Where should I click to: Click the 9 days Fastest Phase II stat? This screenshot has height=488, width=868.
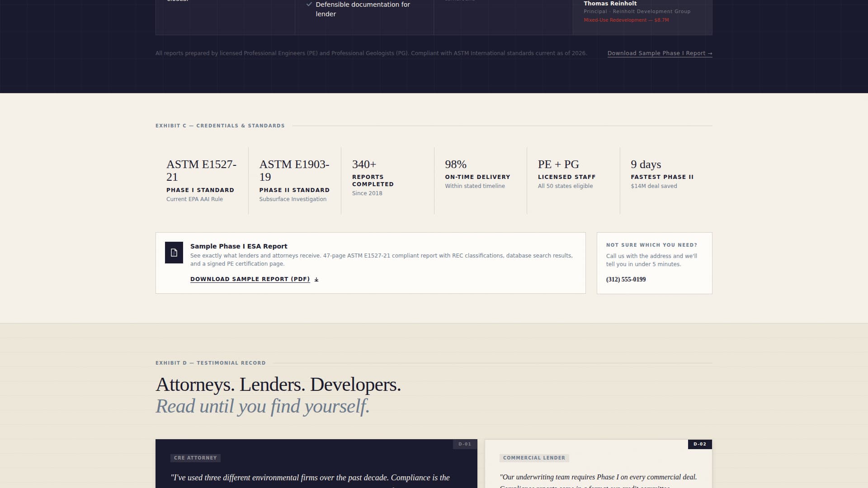click(x=666, y=180)
